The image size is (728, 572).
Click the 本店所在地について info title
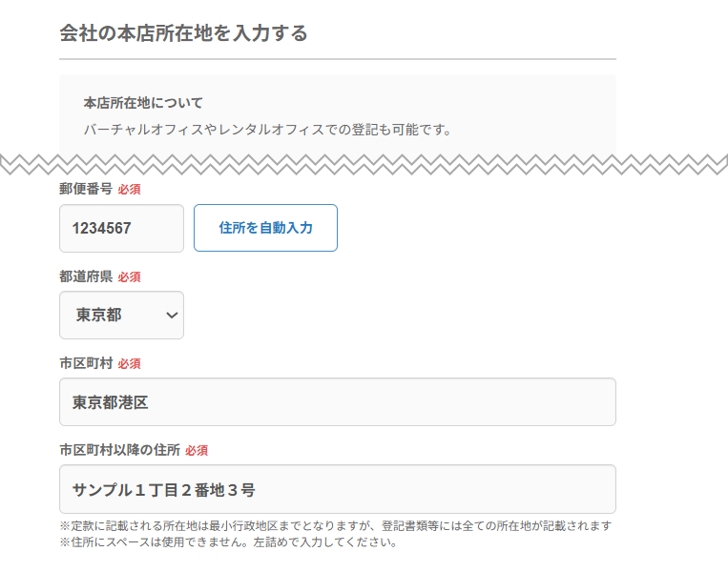tap(143, 103)
